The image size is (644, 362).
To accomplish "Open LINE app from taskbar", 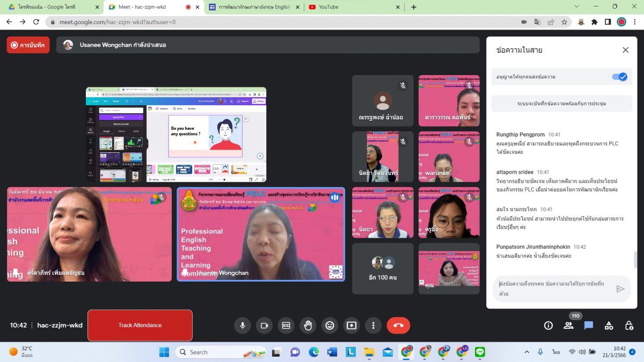I will pyautogui.click(x=480, y=352).
